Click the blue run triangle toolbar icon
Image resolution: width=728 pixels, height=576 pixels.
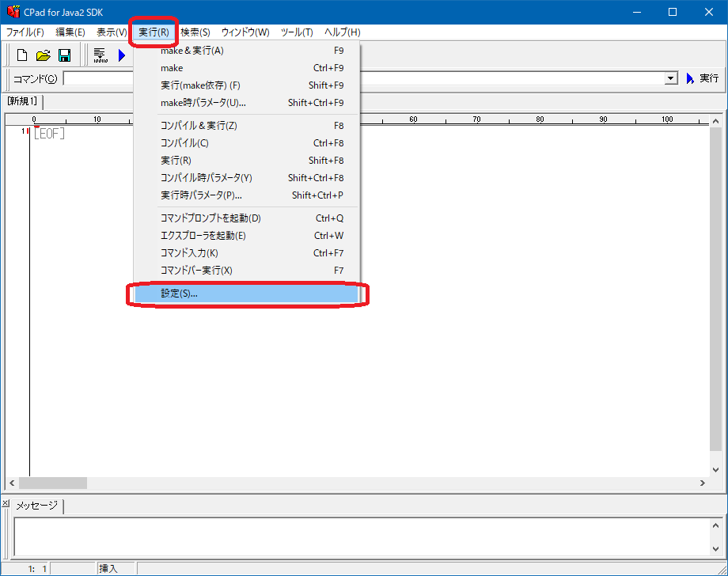(122, 55)
